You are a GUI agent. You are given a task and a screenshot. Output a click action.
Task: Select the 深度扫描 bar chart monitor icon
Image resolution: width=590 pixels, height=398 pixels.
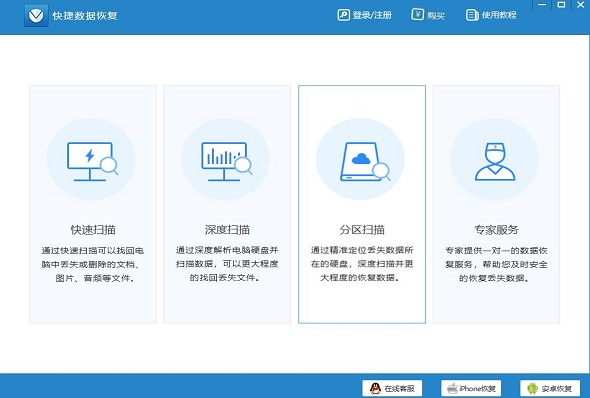click(227, 161)
